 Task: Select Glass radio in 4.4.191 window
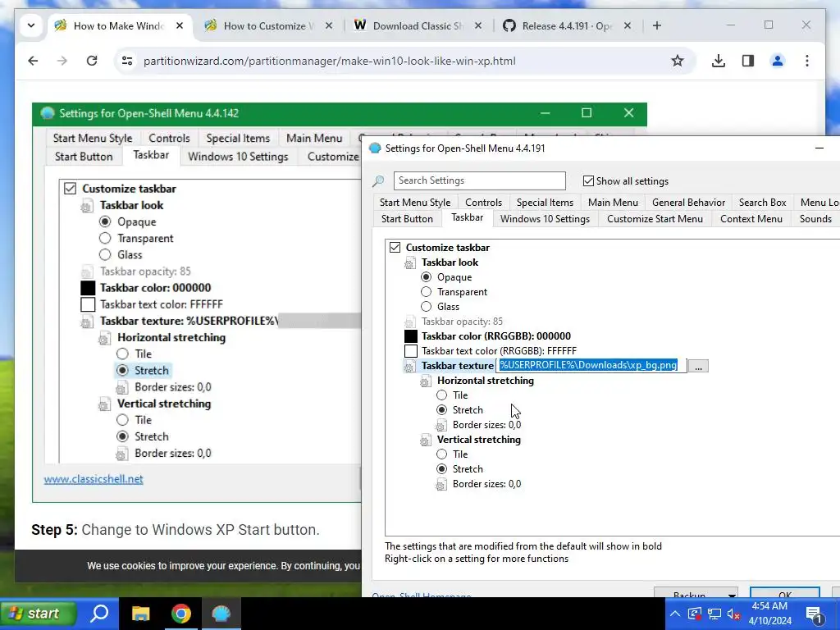[x=426, y=307]
